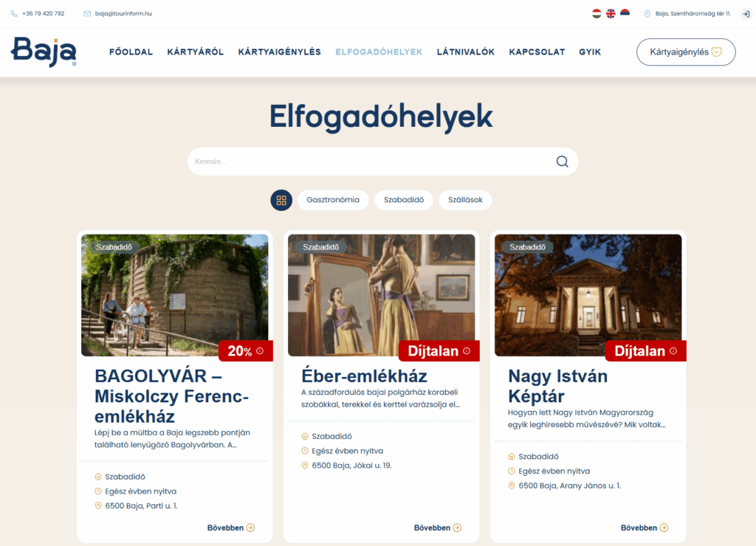The height and width of the screenshot is (546, 756).
Task: Click phone number +36 79 420 792
Action: 44,13
